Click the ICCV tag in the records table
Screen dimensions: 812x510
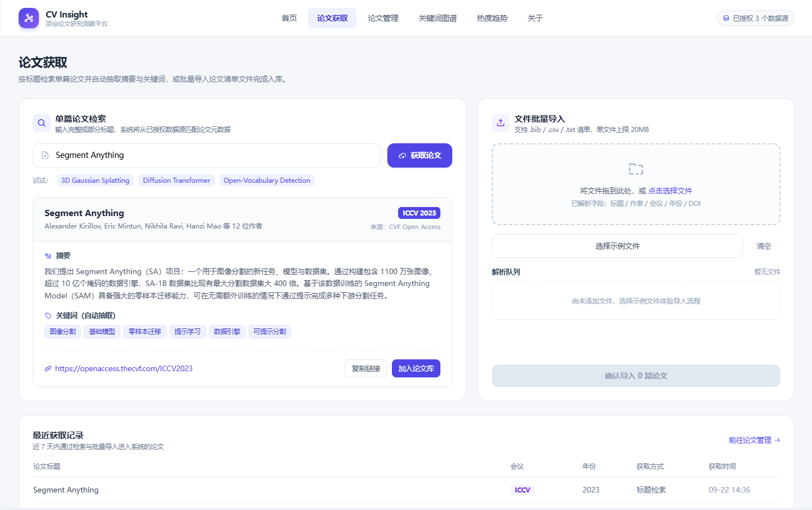522,490
